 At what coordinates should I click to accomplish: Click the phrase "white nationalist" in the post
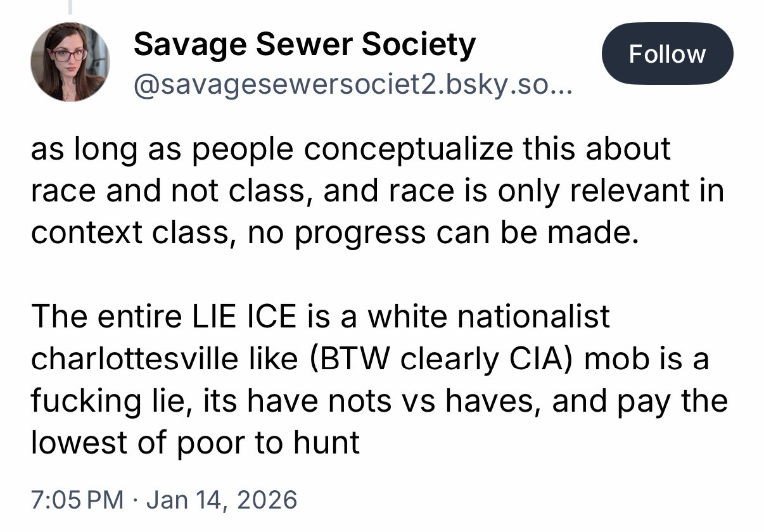click(x=488, y=317)
